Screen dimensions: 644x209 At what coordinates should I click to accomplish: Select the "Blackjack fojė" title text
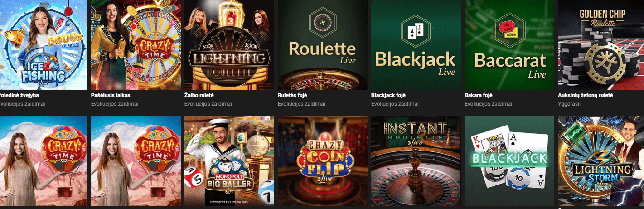point(388,96)
